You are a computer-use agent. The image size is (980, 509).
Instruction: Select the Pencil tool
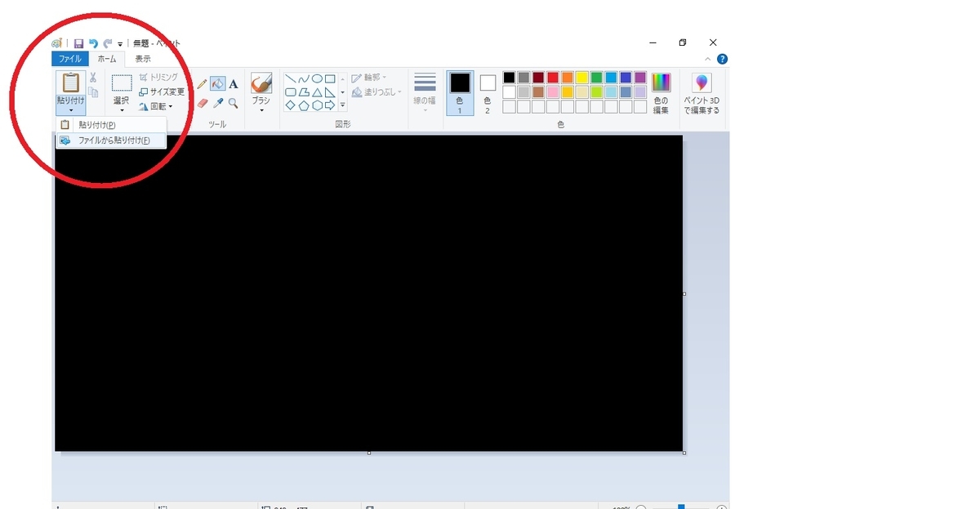[203, 83]
